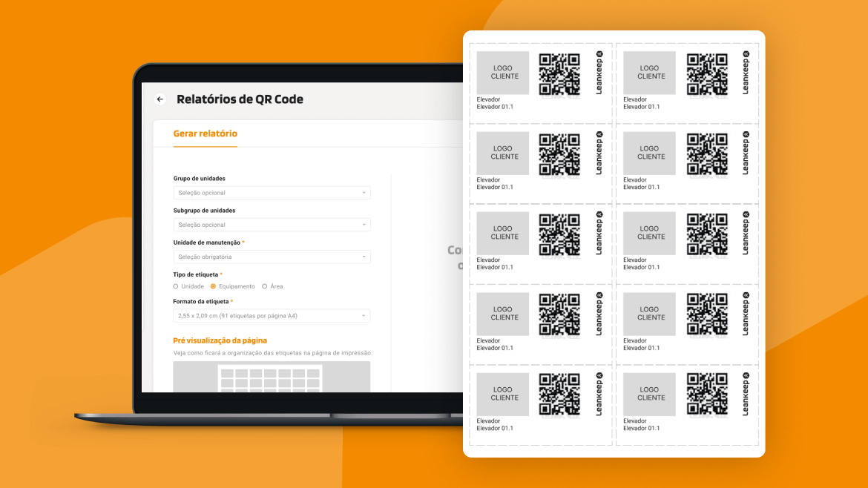The height and width of the screenshot is (488, 868).
Task: Select the QR code in the bottom-left label
Action: pyautogui.click(x=559, y=395)
